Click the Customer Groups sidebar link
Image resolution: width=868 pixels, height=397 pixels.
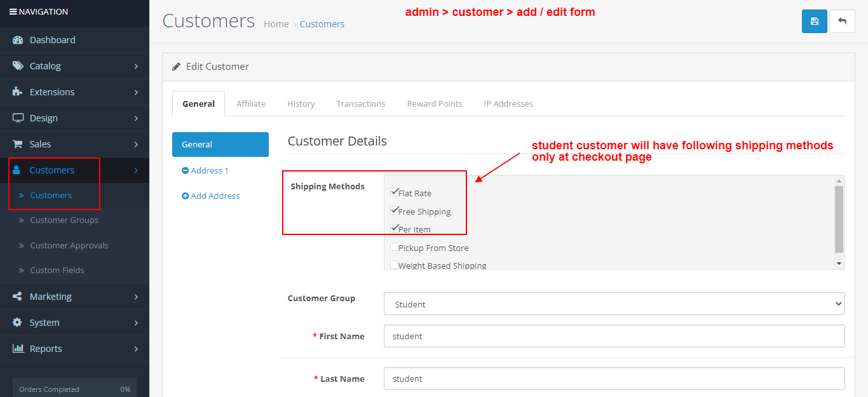64,220
